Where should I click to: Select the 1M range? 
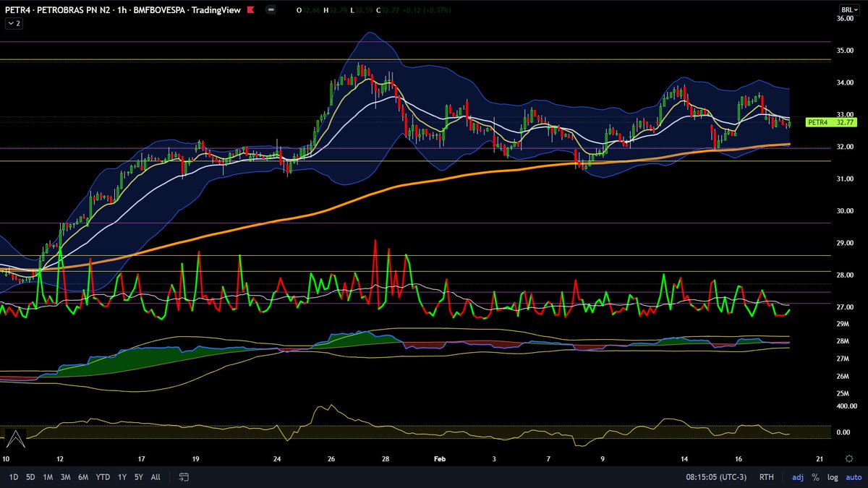pos(48,477)
